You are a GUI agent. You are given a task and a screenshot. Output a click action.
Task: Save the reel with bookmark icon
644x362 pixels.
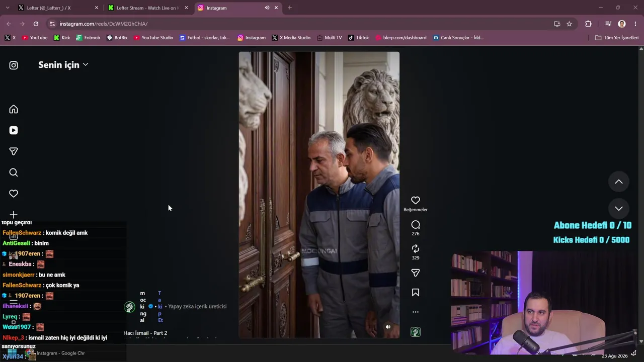tap(416, 292)
